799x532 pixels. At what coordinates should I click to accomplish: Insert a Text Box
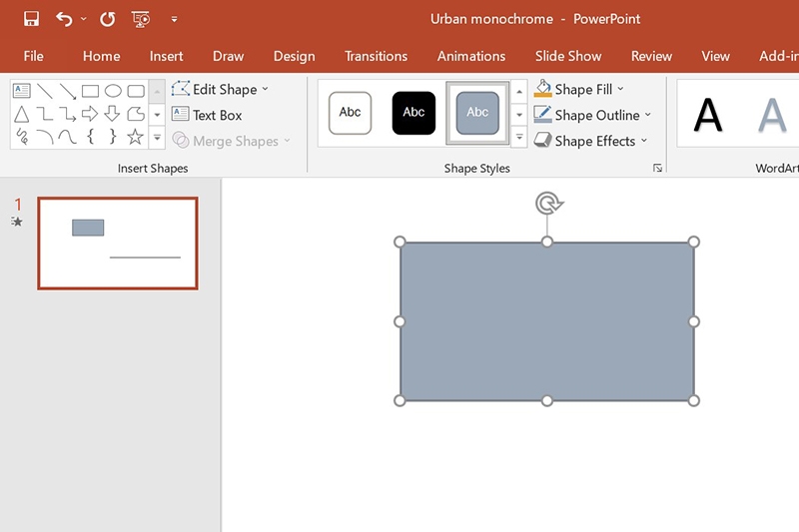207,115
